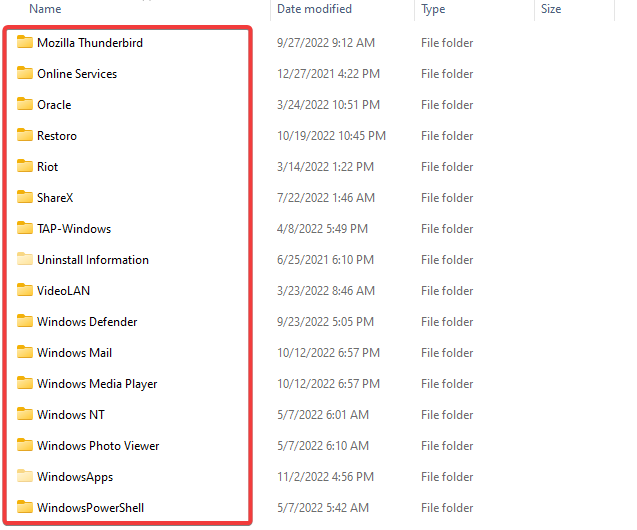Click File folder type in VideoLAN row
The image size is (637, 530).
pos(447,291)
